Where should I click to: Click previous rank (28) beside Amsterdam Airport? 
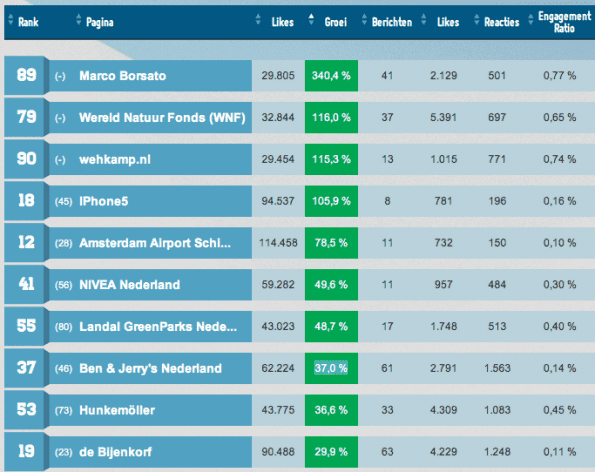tap(63, 243)
